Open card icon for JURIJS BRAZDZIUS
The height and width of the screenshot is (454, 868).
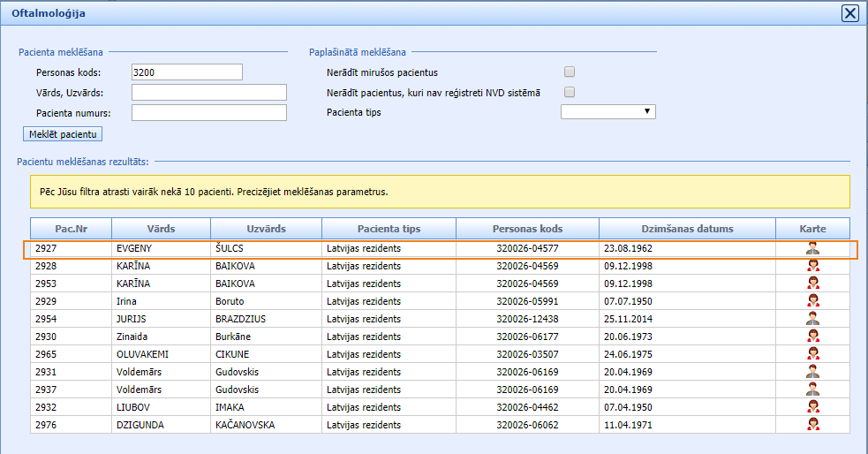point(812,319)
